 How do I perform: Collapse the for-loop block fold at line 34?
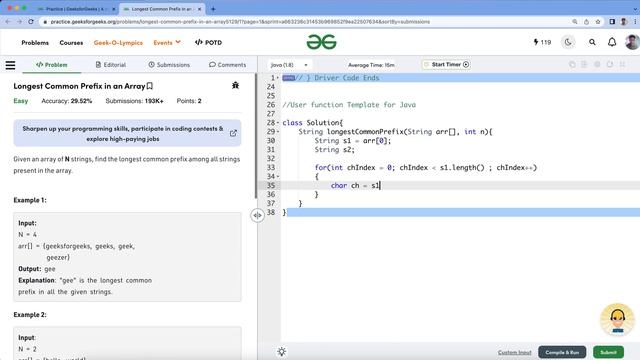tap(278, 176)
